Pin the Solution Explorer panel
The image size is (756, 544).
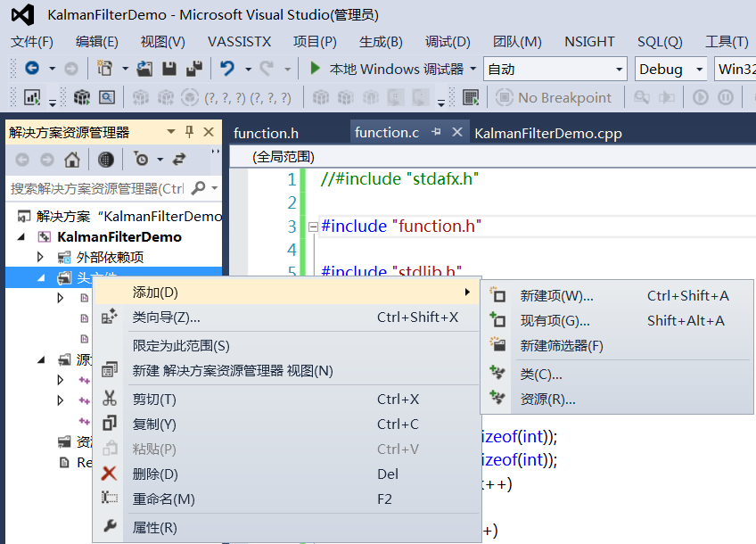[189, 132]
